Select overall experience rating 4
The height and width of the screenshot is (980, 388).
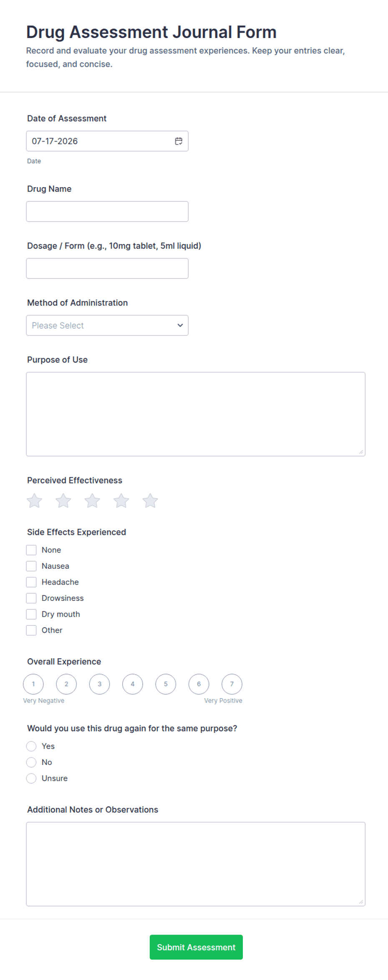tap(133, 684)
